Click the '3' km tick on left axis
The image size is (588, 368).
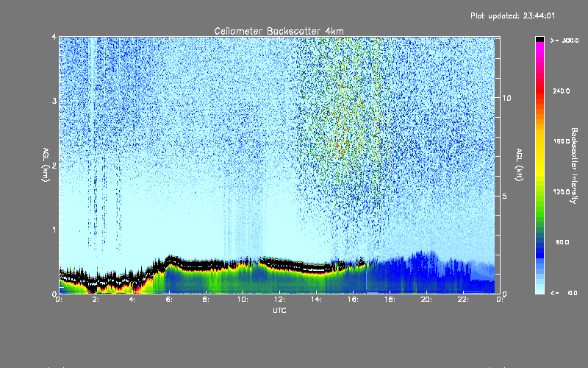54,101
